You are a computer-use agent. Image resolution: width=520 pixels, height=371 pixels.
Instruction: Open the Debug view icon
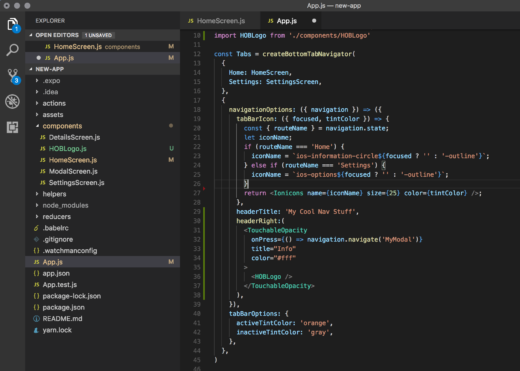coord(12,101)
